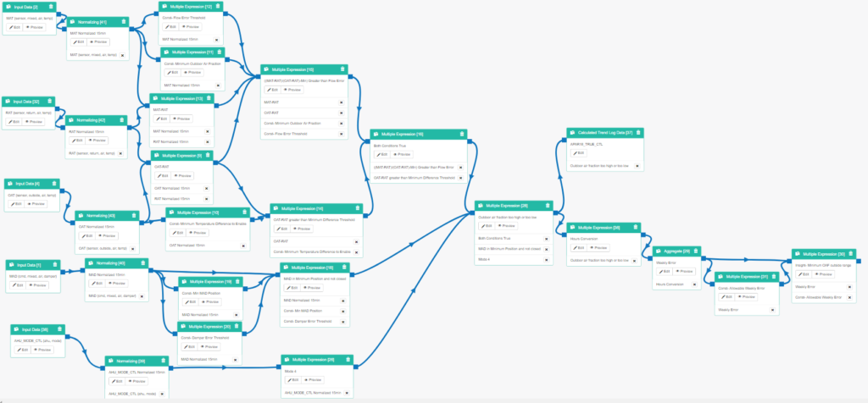868x403 pixels.
Task: Delete the Multiple Expression [28] node
Action: click(548, 206)
